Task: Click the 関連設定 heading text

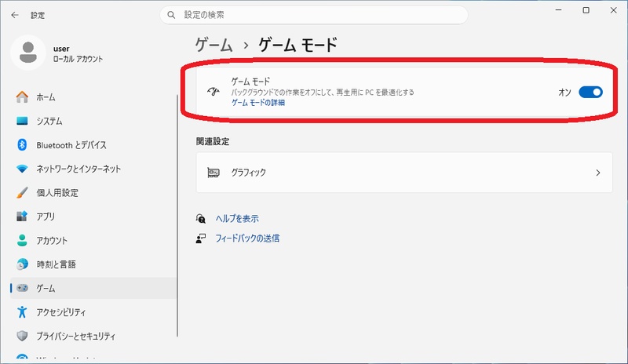Action: click(213, 141)
